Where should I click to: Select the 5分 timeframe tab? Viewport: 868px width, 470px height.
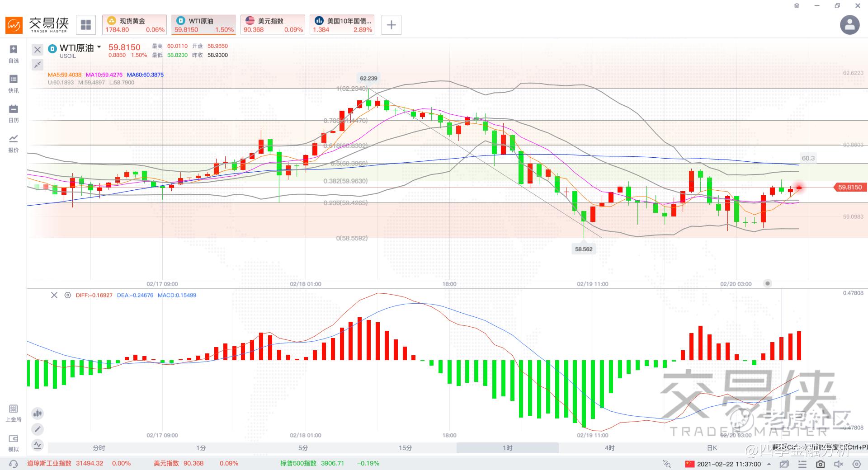tap(303, 448)
